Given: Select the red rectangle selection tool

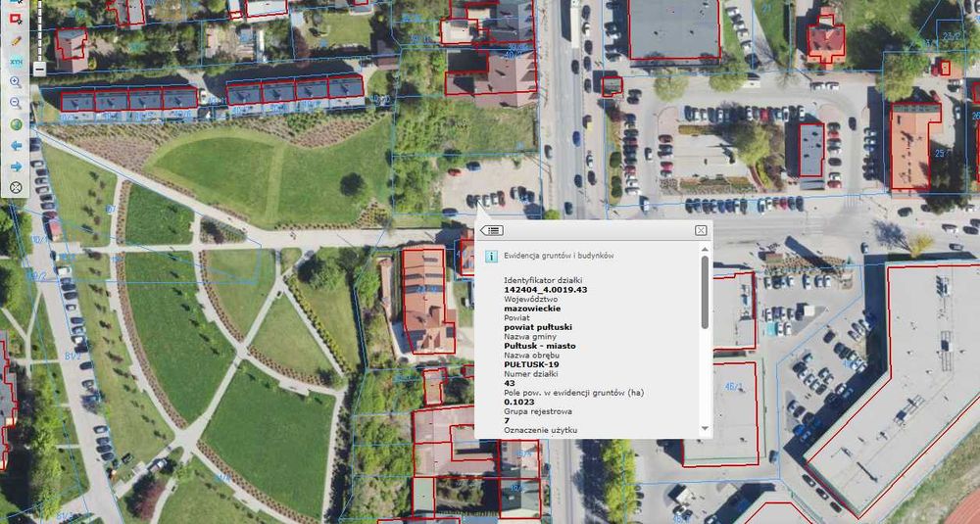Looking at the screenshot, I should 16,19.
